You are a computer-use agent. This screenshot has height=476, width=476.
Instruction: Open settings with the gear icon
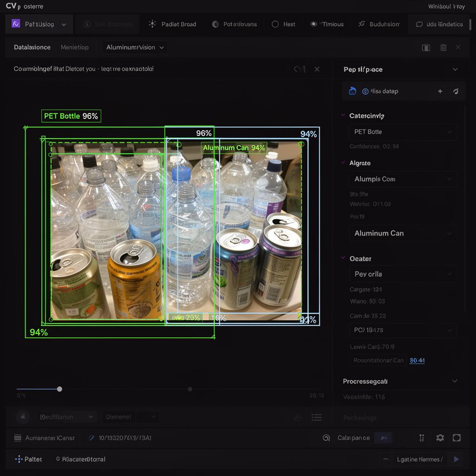[x=440, y=438]
